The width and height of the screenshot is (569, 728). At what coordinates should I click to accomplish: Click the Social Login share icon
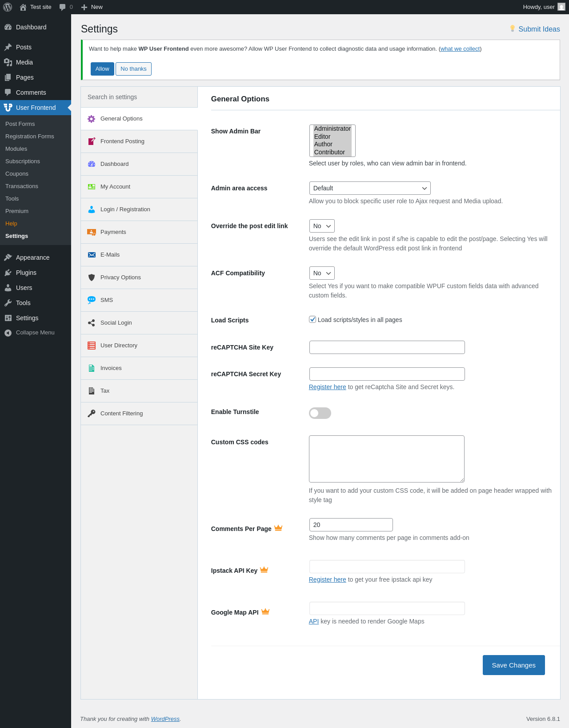pos(92,323)
